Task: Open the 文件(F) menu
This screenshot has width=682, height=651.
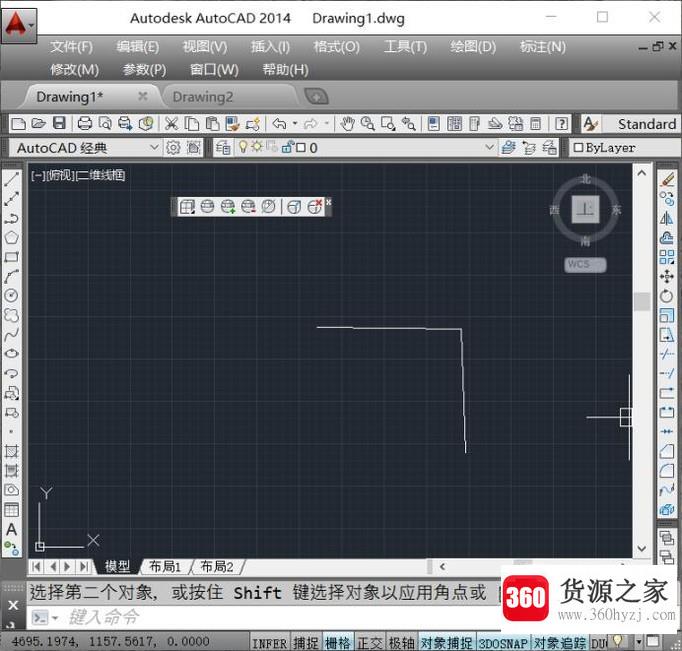Action: tap(71, 47)
